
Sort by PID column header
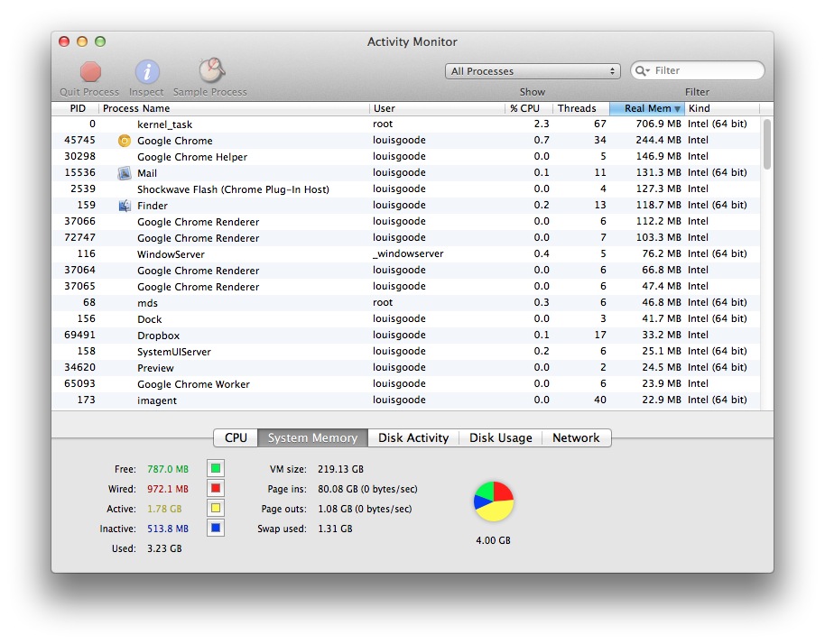[76, 108]
